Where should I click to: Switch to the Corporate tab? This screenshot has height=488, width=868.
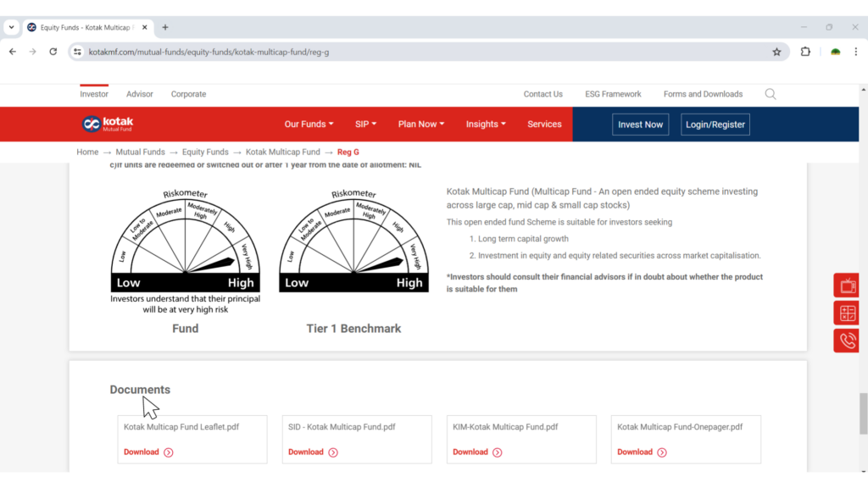point(188,94)
